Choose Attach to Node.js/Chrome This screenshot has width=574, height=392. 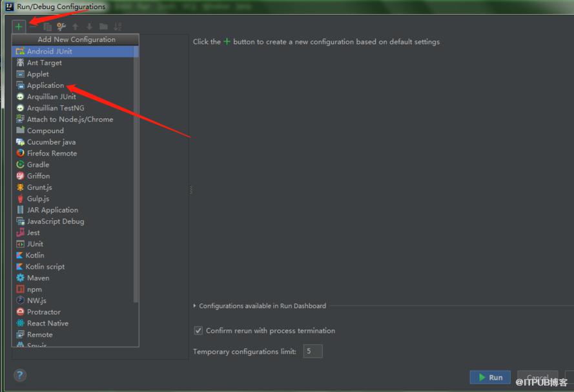click(x=75, y=119)
